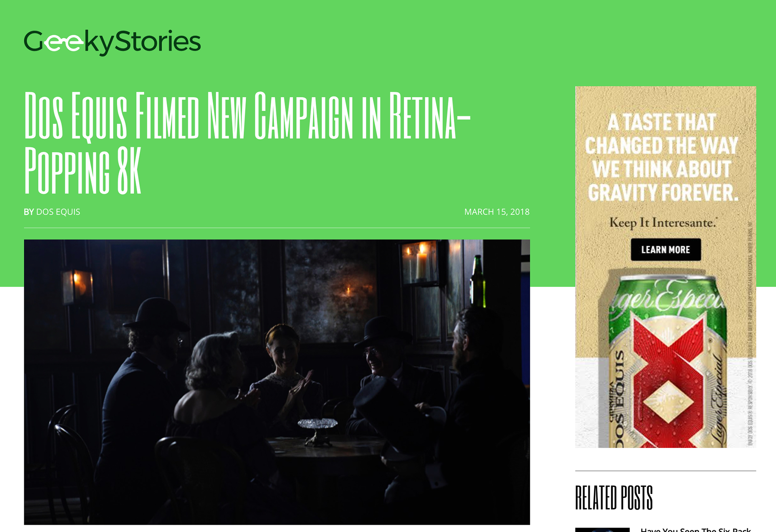Hit the Learn More ad button
This screenshot has height=532, width=776.
pyautogui.click(x=666, y=250)
